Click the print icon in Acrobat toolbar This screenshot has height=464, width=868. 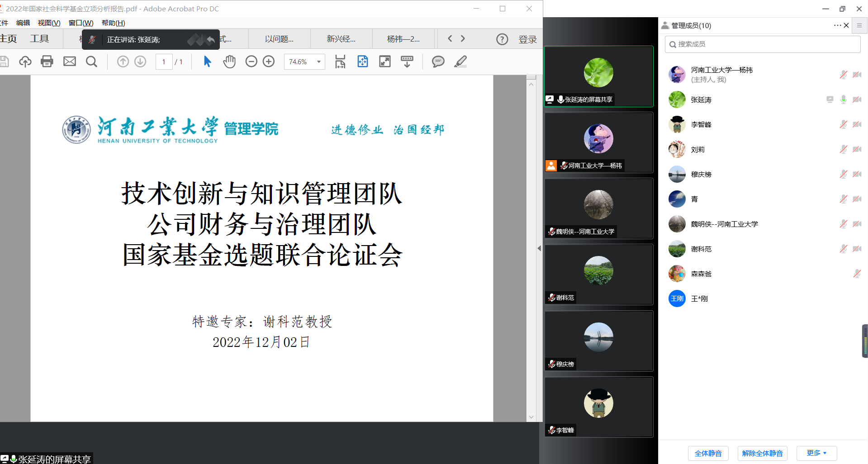tap(47, 62)
